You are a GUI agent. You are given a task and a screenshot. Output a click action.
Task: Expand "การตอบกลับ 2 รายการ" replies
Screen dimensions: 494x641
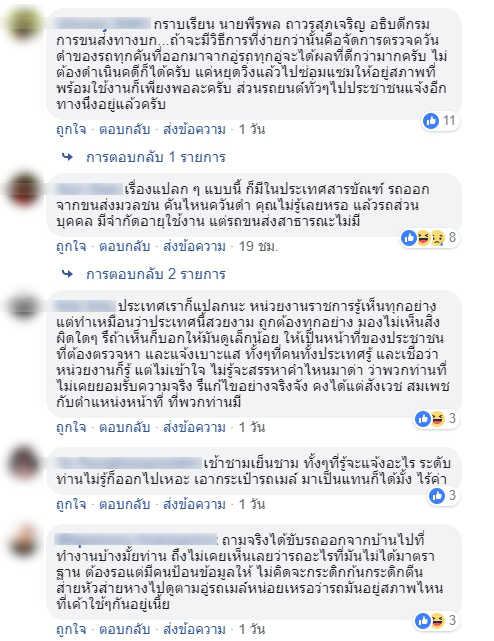156,274
